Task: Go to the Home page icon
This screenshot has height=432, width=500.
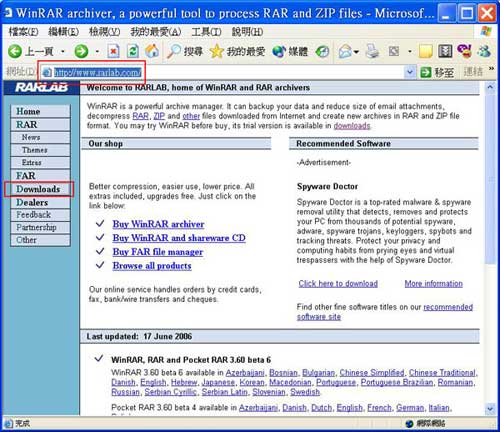Action: pos(152,51)
